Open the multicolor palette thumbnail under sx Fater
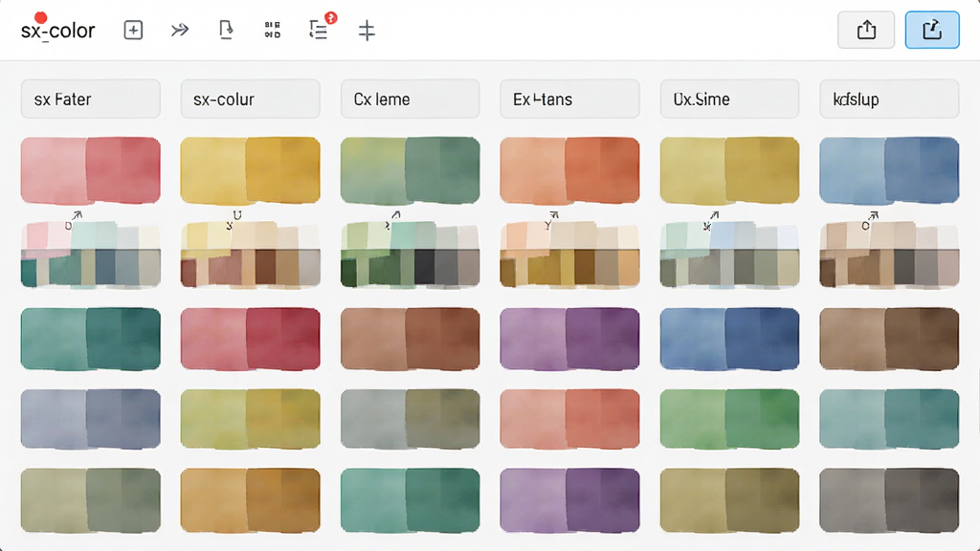Screen dimensions: 980x551 pyautogui.click(x=91, y=254)
